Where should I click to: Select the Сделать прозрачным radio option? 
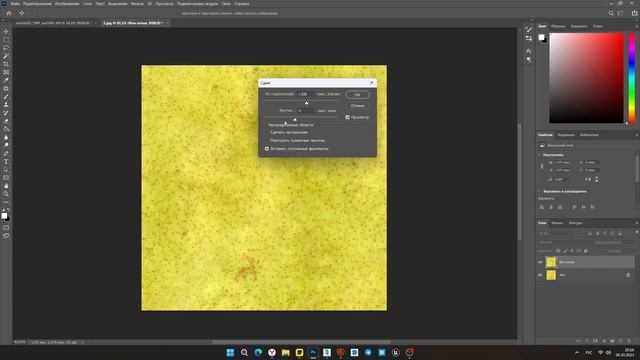coord(267,132)
